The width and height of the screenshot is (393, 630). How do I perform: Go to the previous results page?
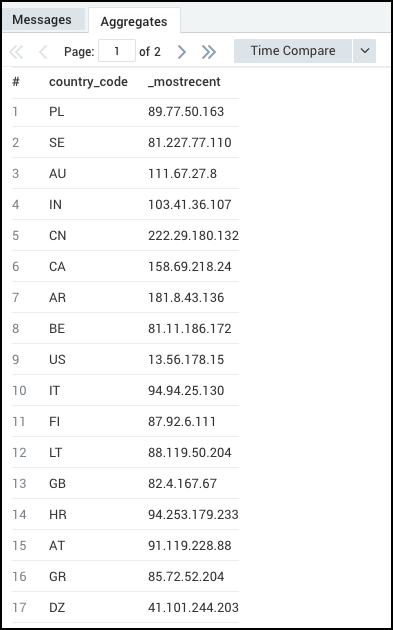coord(43,51)
